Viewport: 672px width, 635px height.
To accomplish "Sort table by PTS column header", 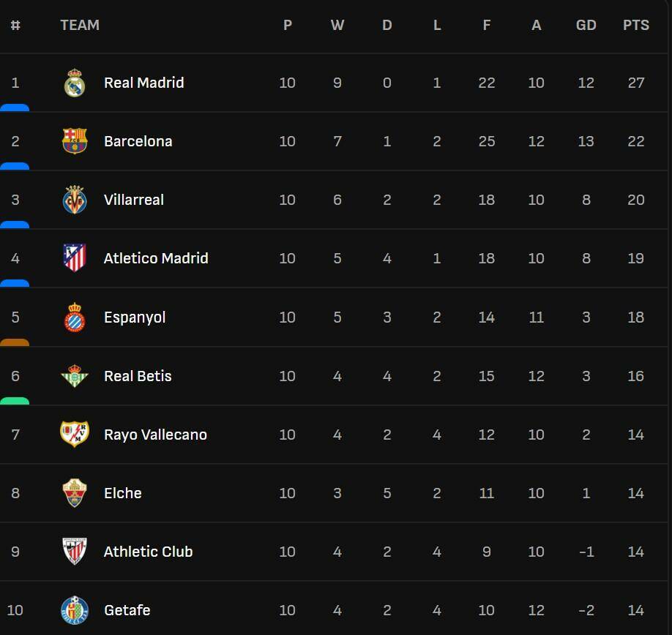I will click(x=635, y=25).
